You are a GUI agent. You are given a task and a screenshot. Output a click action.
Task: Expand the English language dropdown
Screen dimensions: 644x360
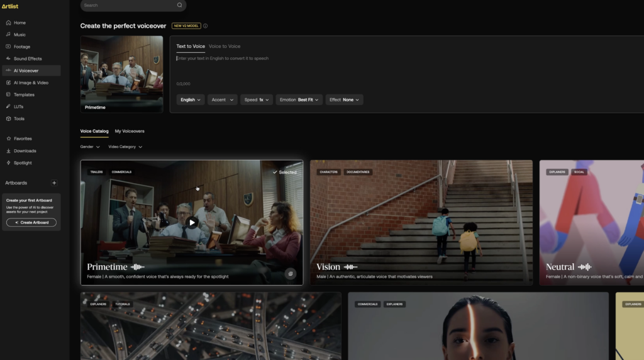pyautogui.click(x=191, y=99)
